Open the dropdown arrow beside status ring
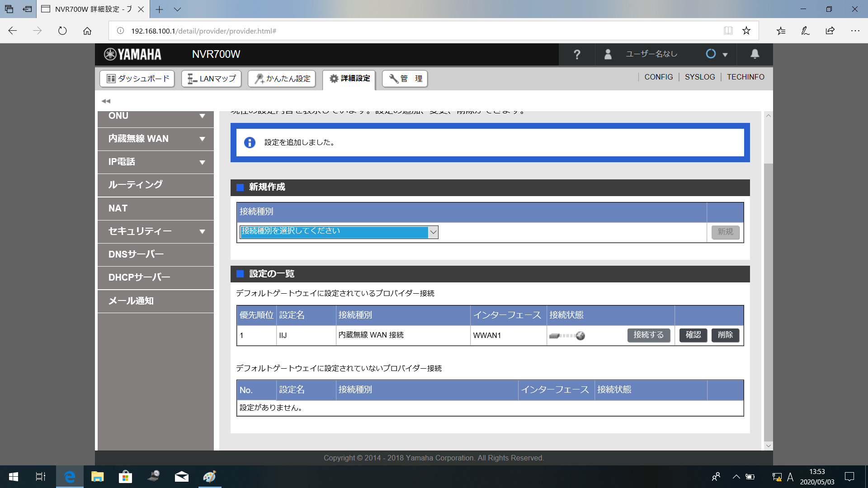Screen dimensions: 868x488 coord(725,55)
